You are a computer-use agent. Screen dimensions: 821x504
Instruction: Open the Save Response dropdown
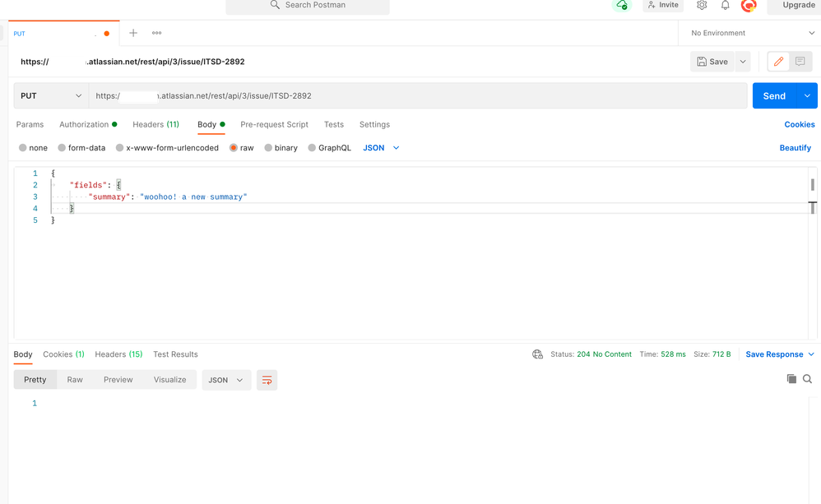780,354
